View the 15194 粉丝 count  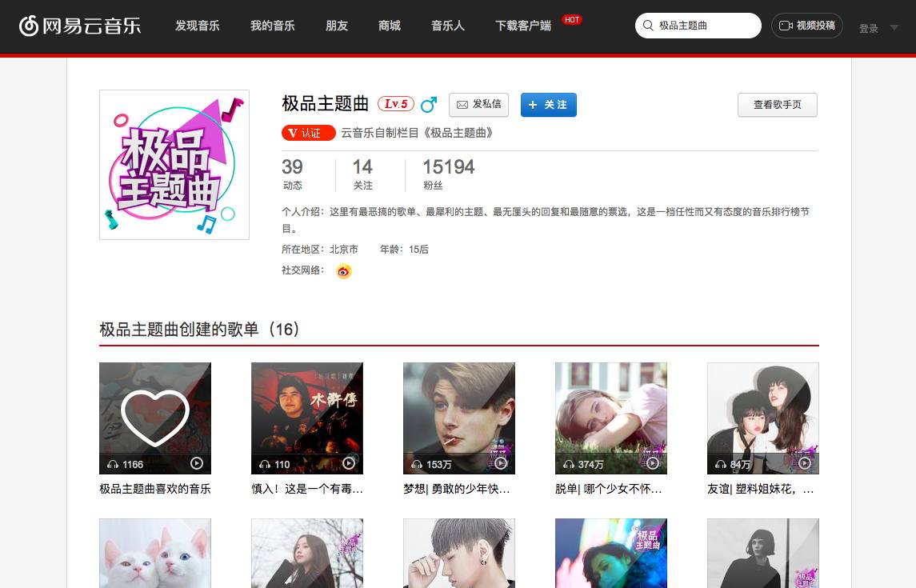(449, 174)
